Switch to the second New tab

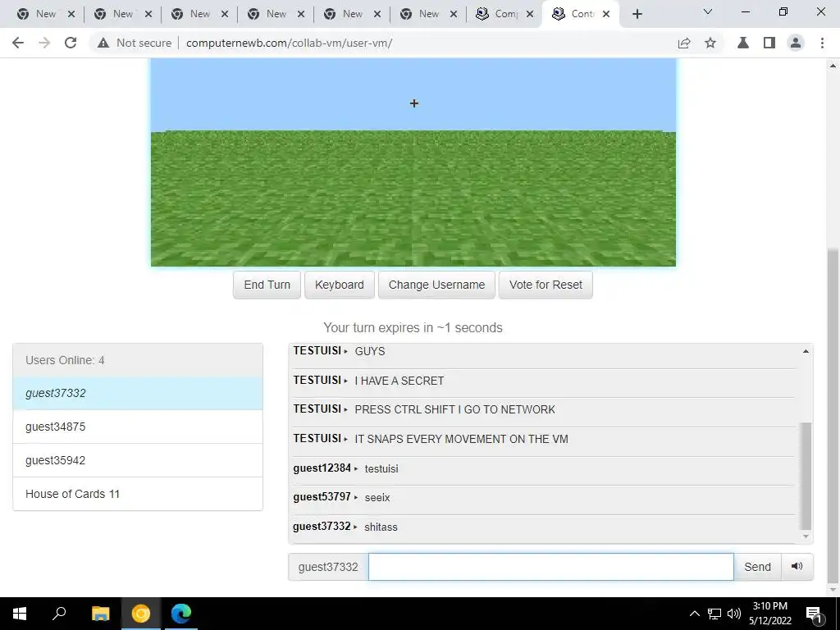[x=123, y=15]
